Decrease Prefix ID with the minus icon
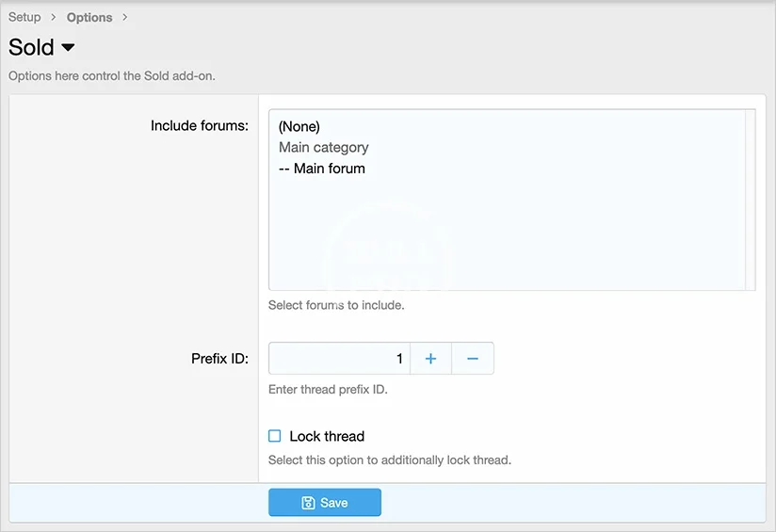The width and height of the screenshot is (776, 532). tap(473, 359)
